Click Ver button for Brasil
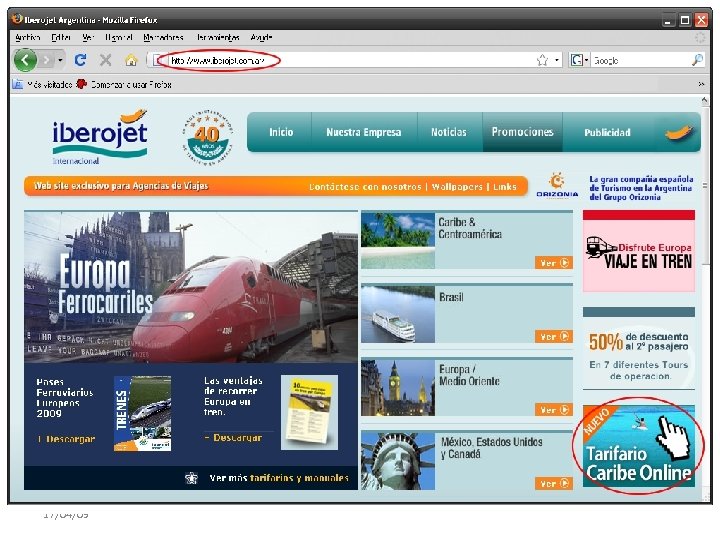 pyautogui.click(x=554, y=337)
